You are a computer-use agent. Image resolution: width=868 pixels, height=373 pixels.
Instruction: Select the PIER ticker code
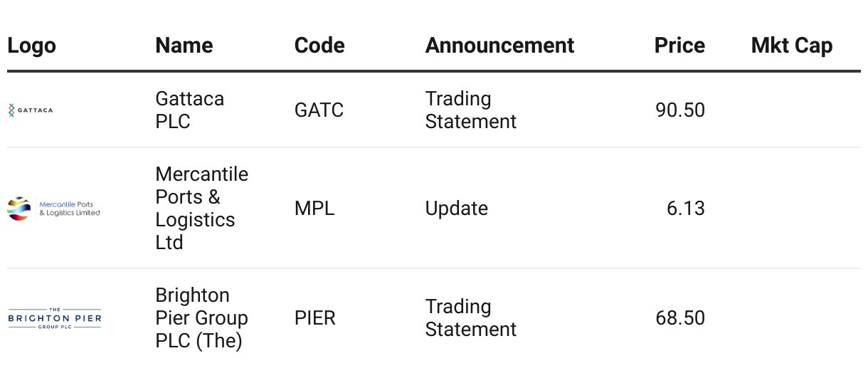[x=315, y=318]
